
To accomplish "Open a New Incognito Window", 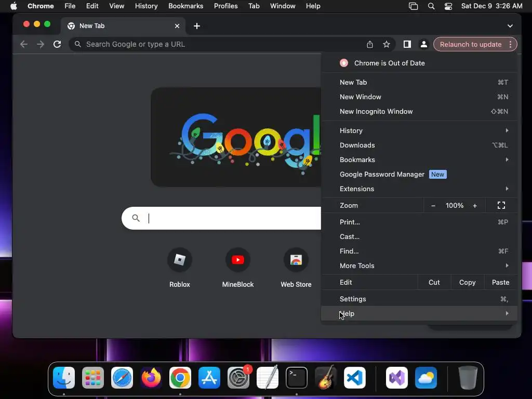I will (x=419, y=112).
